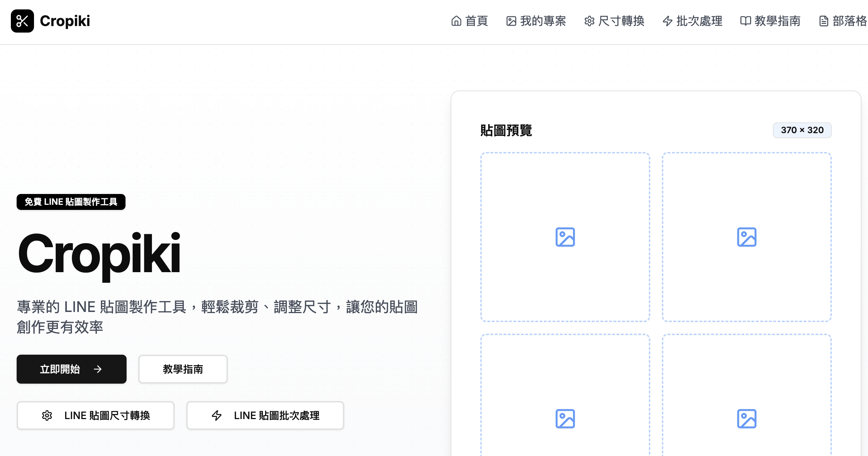This screenshot has height=456, width=868.
Task: Click the gear icon beside 尺寸轉換 in navbar
Action: pos(589,21)
